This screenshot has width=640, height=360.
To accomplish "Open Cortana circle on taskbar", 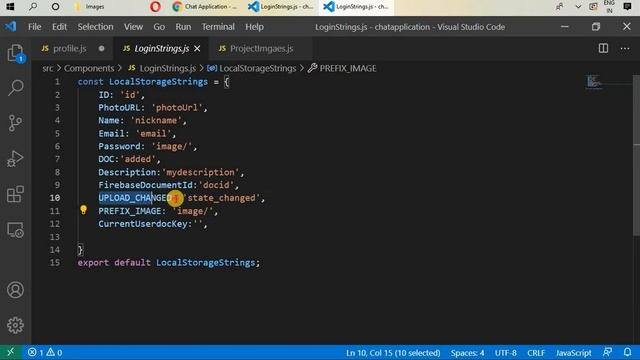I will pyautogui.click(x=56, y=7).
